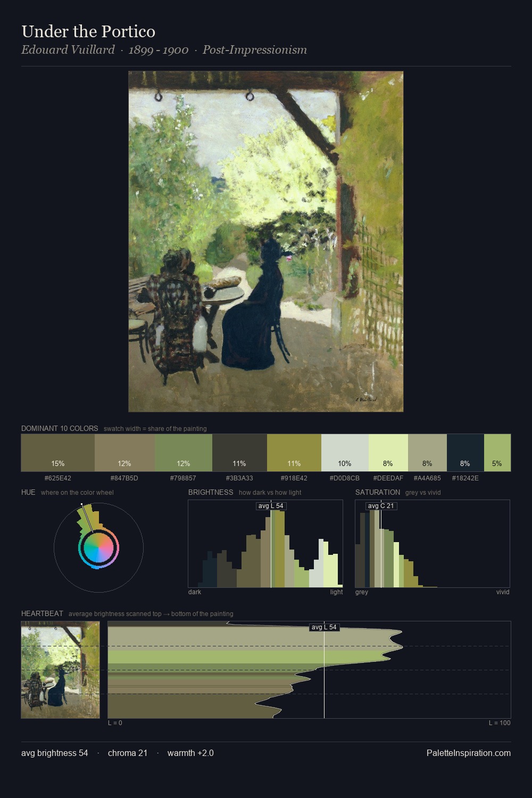The image size is (532, 798).
Task: Click the hex code #918E42 text
Action: 294,478
